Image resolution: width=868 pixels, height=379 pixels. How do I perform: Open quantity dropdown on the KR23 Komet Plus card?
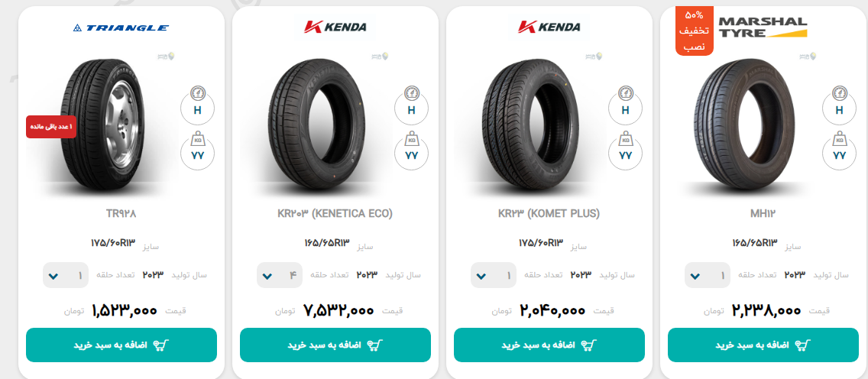(494, 275)
